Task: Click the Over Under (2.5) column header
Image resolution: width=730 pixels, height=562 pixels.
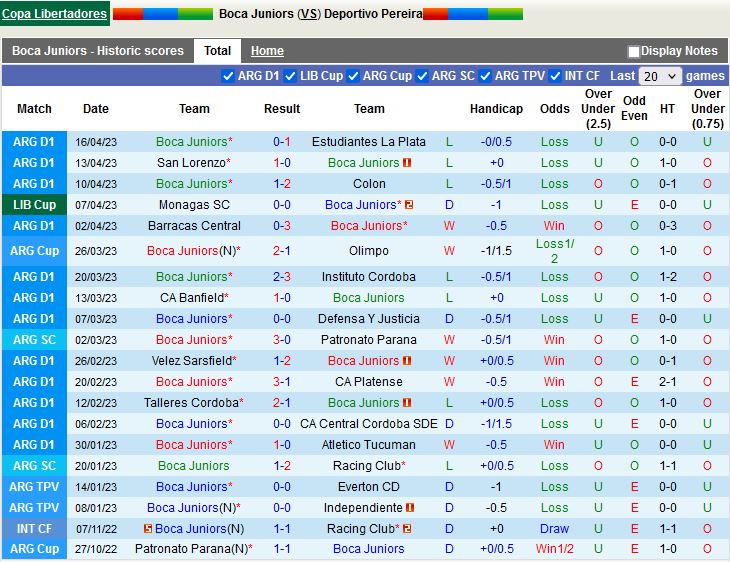Action: pyautogui.click(x=598, y=109)
